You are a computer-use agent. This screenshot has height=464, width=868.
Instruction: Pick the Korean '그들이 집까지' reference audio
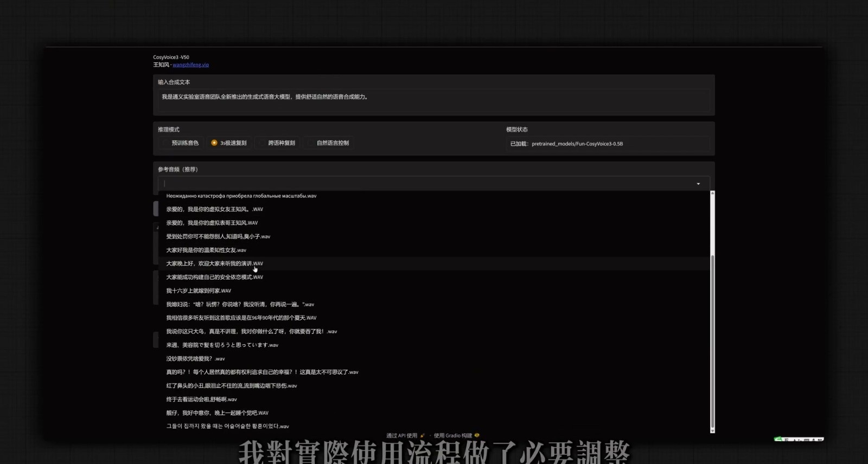click(434, 426)
